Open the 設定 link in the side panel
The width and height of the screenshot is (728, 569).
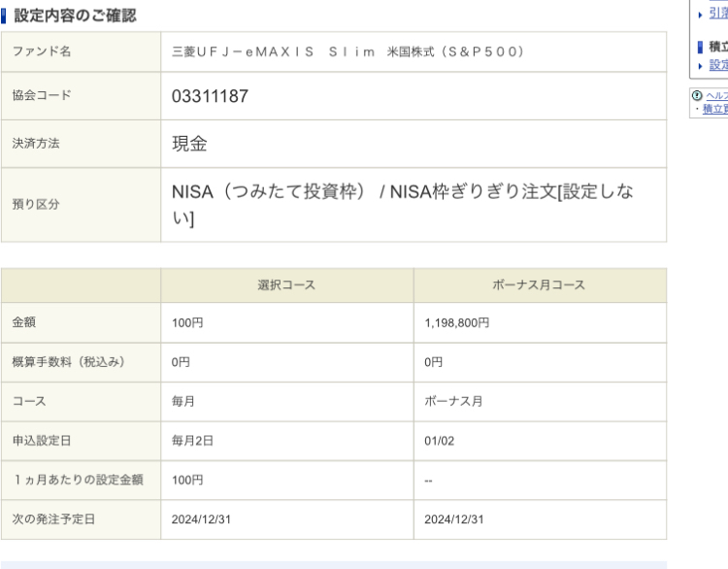(x=718, y=65)
